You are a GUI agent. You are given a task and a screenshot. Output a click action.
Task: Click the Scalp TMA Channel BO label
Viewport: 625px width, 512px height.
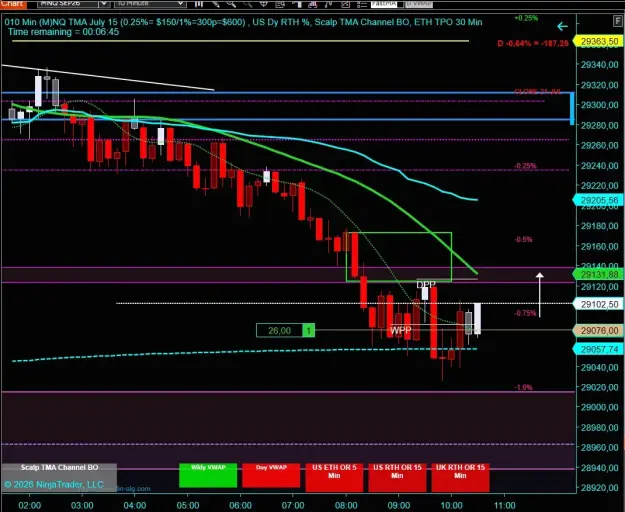click(59, 467)
